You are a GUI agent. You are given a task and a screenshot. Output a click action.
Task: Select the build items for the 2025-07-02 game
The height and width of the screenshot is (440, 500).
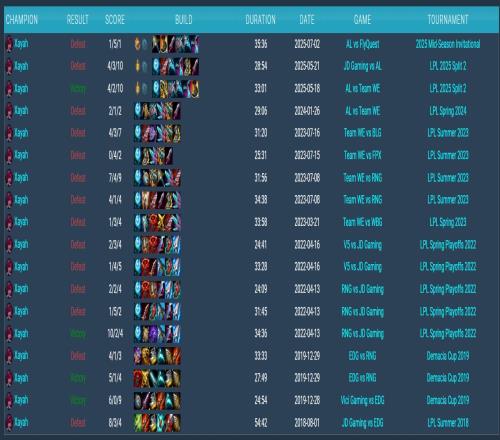pos(176,44)
